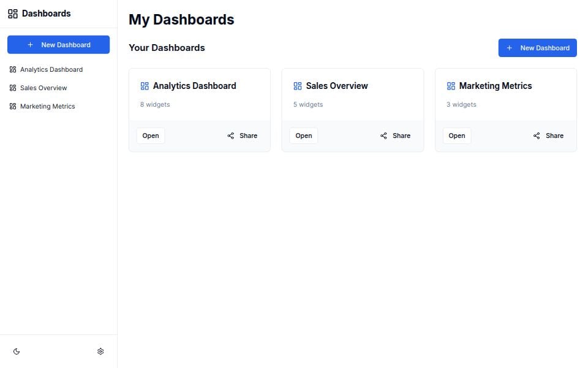
Task: Click the grid icon next to Sales Overview in sidebar
Action: (x=13, y=88)
